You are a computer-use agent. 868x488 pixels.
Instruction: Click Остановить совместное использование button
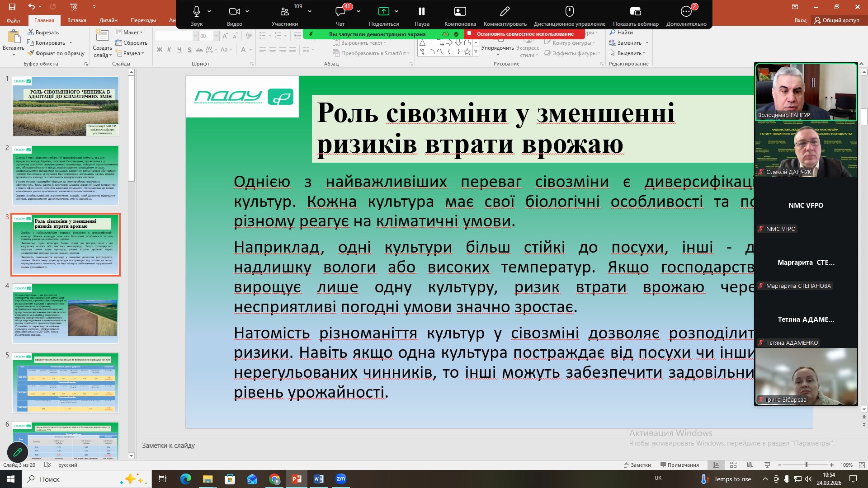pyautogui.click(x=524, y=34)
